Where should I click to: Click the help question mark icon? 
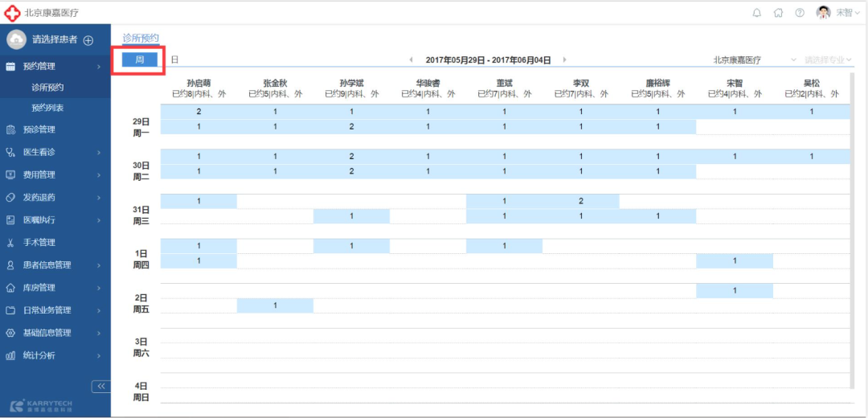click(x=800, y=13)
